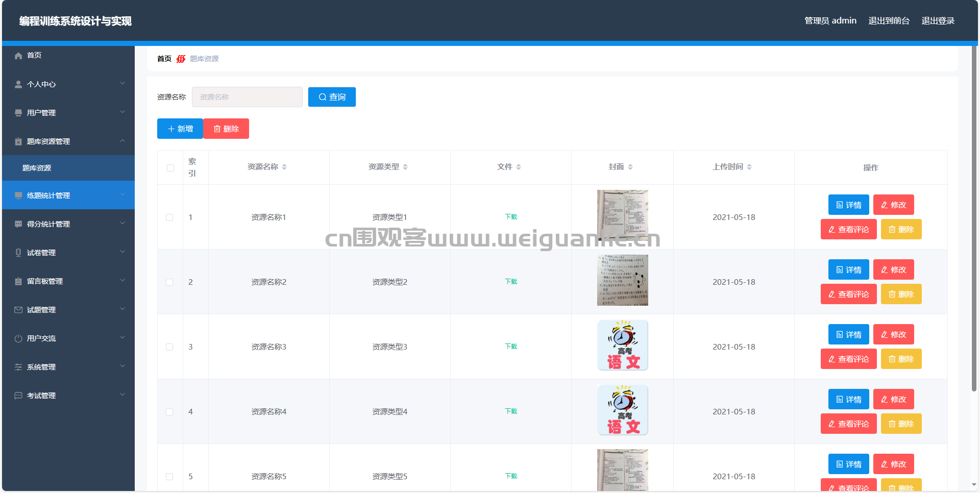This screenshot has width=980, height=493.
Task: Open 详情 for 资源名称1
Action: pyautogui.click(x=849, y=205)
